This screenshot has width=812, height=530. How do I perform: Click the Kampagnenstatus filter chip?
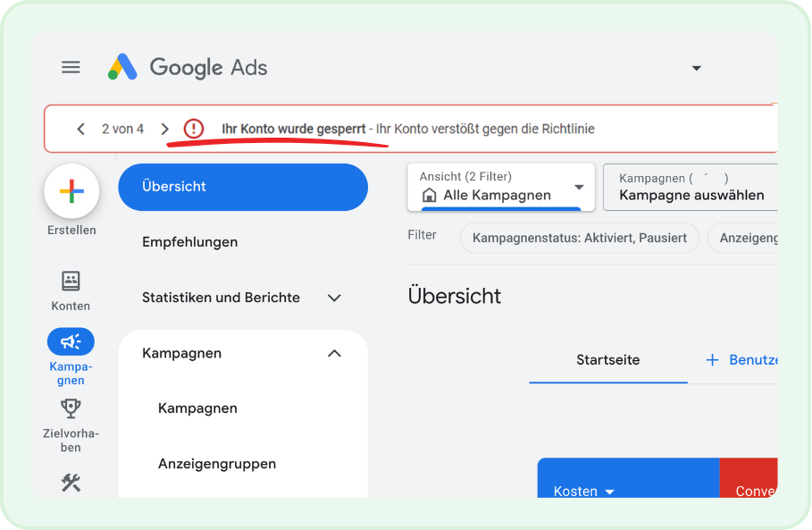point(580,238)
